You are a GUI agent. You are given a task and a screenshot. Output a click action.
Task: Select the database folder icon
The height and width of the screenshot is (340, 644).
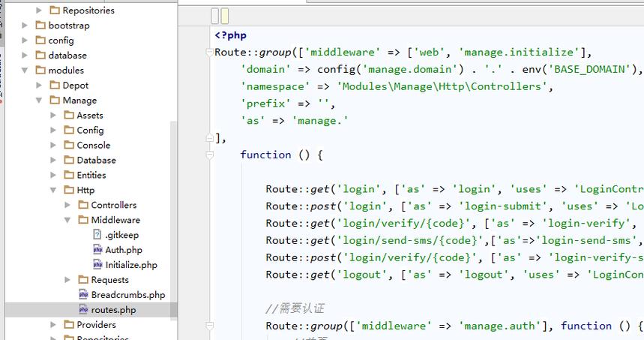tap(40, 55)
